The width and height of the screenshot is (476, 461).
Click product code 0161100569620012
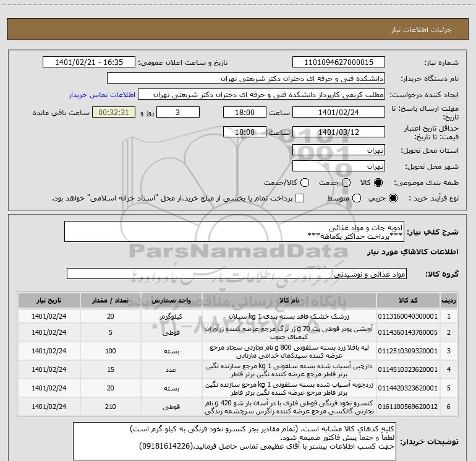tap(408, 407)
